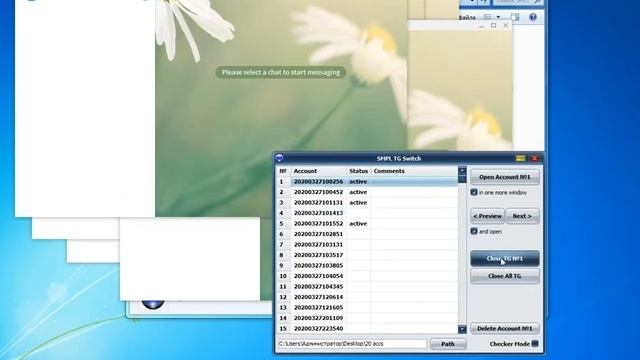Click the 'Please select a chat' message

(281, 72)
